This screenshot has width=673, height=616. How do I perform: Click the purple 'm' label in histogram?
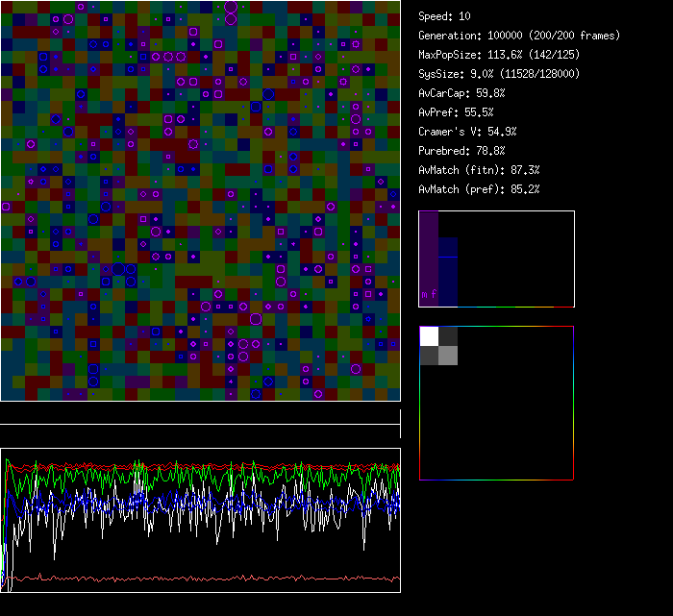(424, 294)
